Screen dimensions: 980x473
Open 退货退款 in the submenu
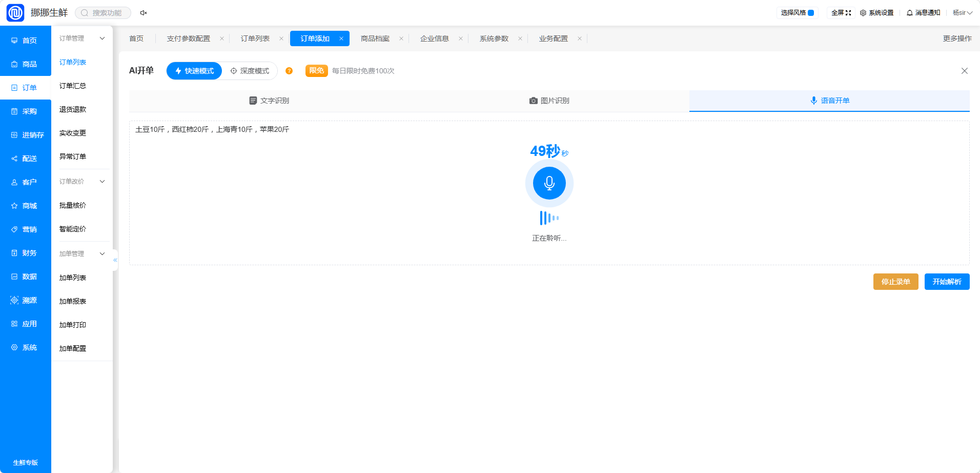pos(73,109)
